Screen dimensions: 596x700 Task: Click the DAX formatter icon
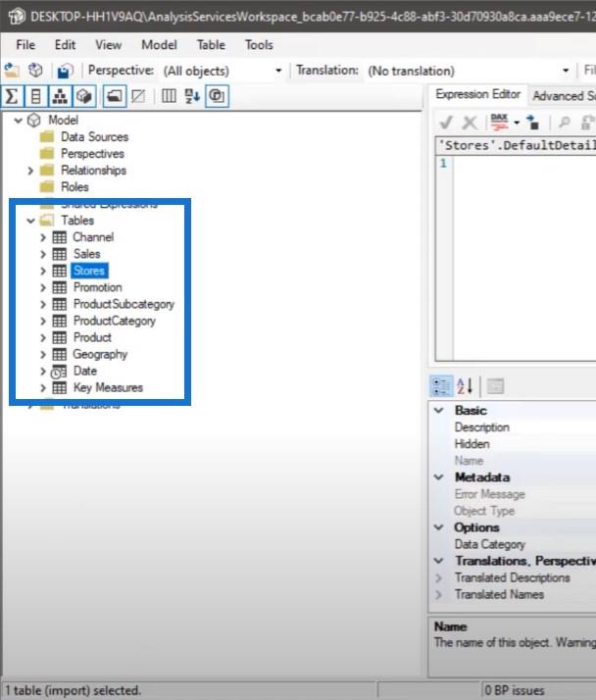point(500,123)
